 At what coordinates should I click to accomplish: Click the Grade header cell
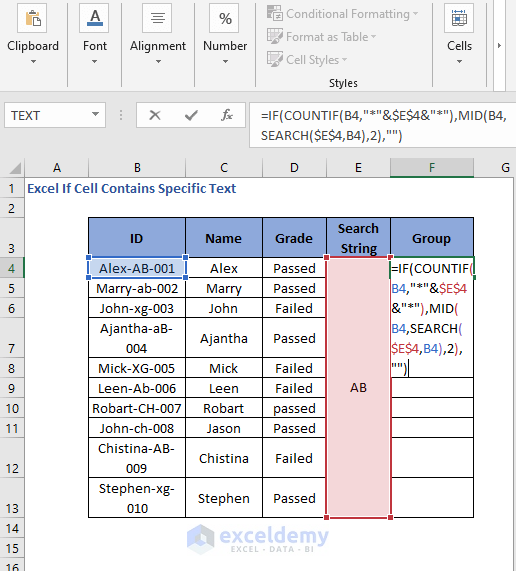[294, 238]
